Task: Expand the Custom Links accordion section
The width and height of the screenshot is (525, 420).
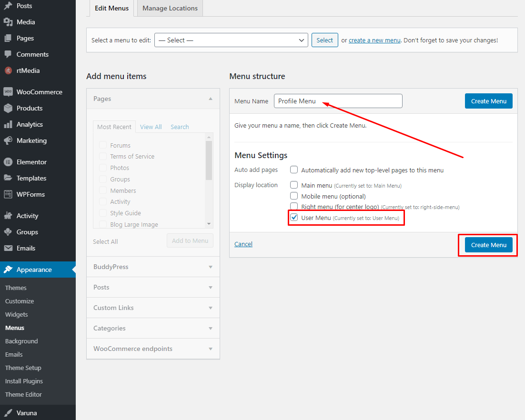Action: click(x=153, y=308)
